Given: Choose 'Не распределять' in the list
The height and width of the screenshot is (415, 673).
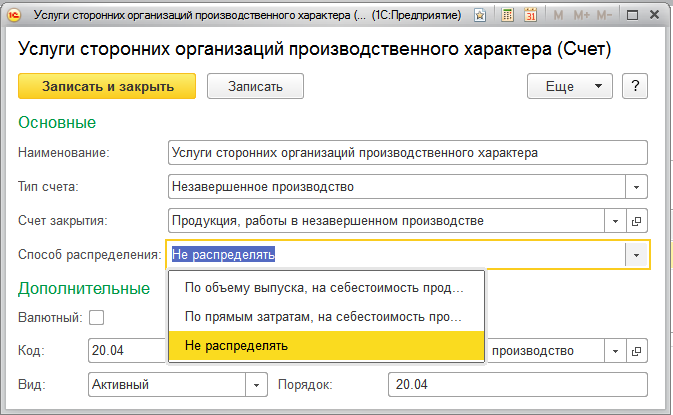Looking at the screenshot, I should 326,346.
